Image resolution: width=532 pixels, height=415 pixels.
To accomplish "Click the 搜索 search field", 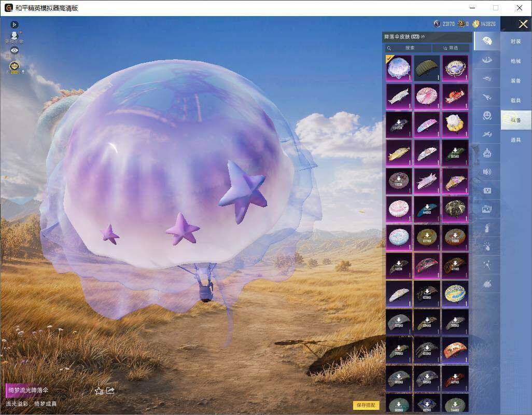I will tap(408, 48).
